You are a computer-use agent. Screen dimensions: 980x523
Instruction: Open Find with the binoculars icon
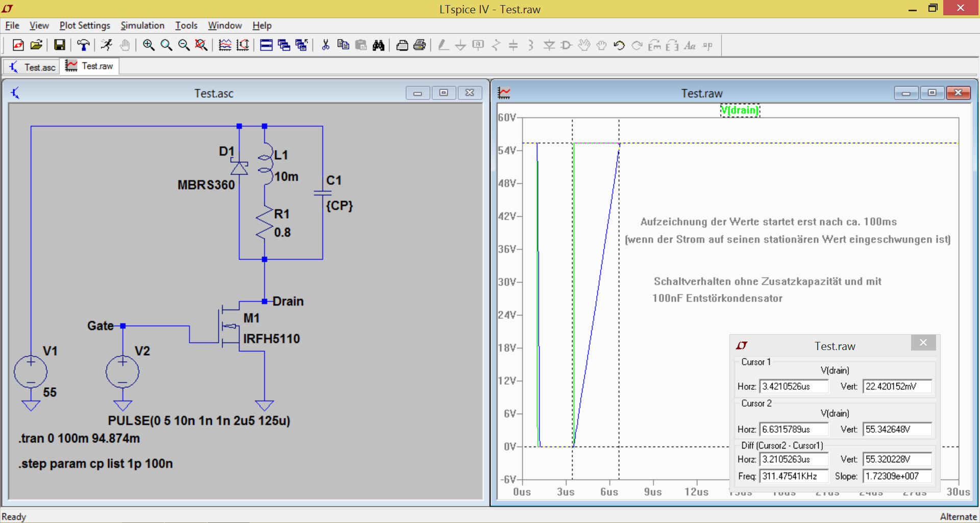pos(378,45)
